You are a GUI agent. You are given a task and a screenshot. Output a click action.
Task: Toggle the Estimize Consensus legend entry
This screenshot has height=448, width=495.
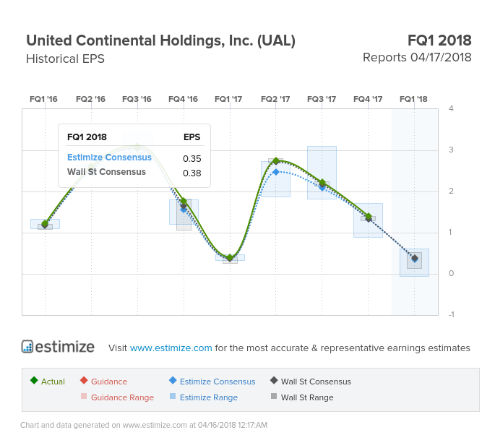coord(212,382)
